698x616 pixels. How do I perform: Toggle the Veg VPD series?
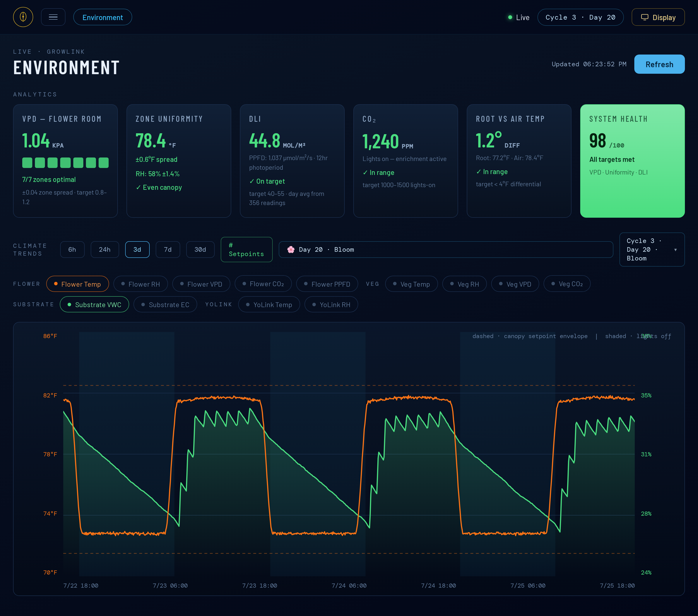(515, 284)
